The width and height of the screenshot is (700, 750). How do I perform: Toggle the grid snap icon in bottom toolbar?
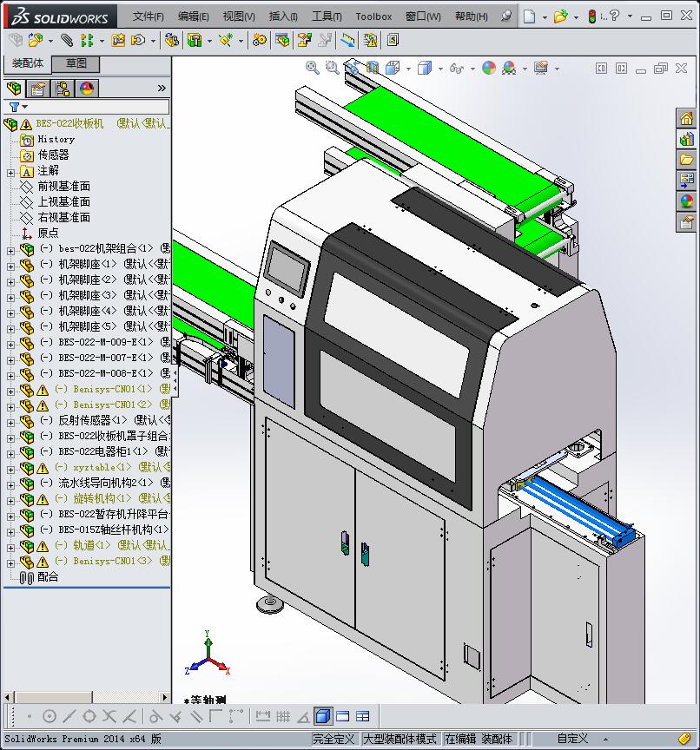[283, 716]
